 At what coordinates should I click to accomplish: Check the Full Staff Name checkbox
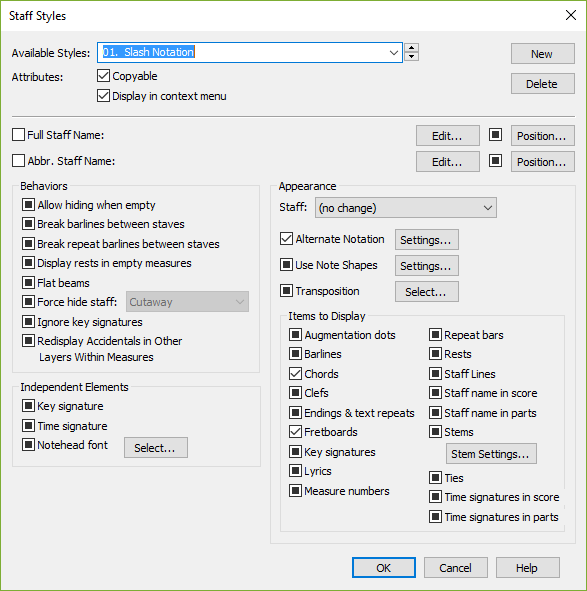click(x=18, y=135)
